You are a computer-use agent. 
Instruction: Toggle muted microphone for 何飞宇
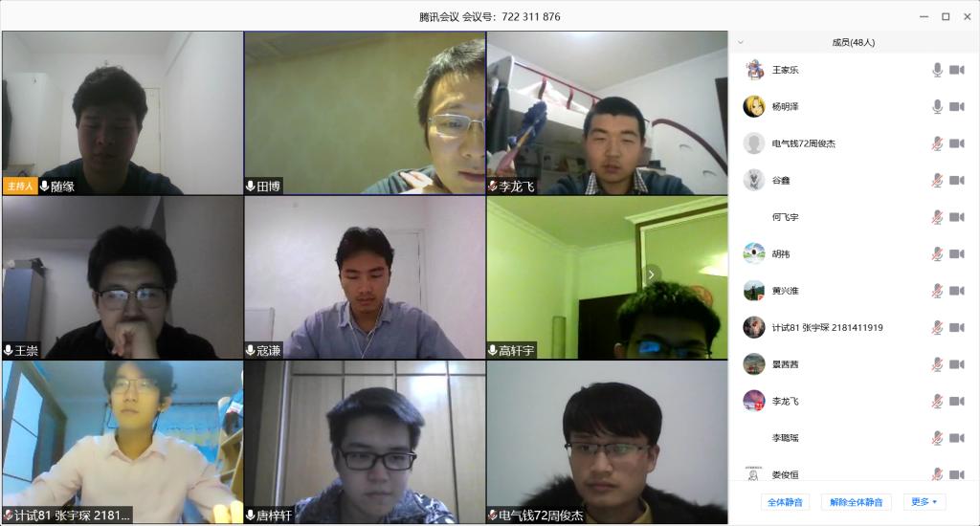point(937,217)
